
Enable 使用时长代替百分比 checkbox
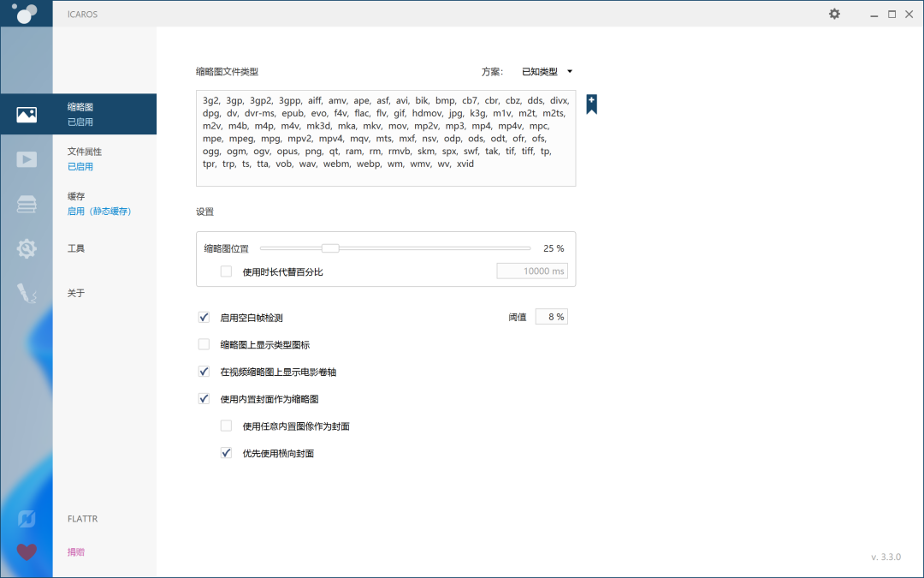[x=226, y=271]
